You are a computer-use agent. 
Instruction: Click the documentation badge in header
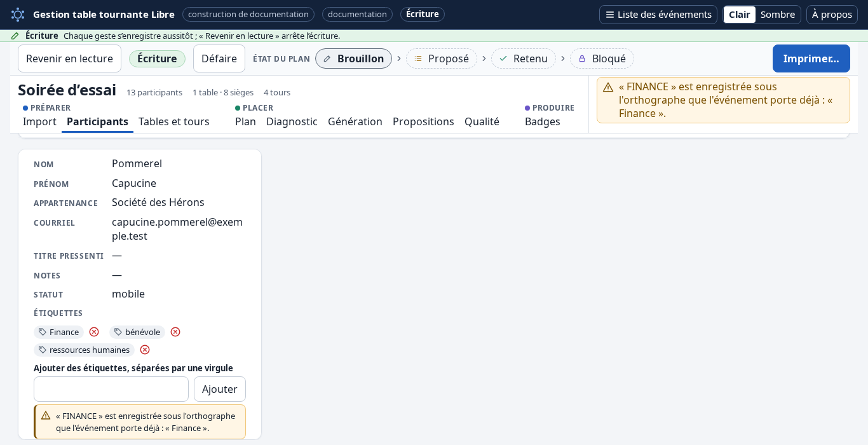[357, 14]
